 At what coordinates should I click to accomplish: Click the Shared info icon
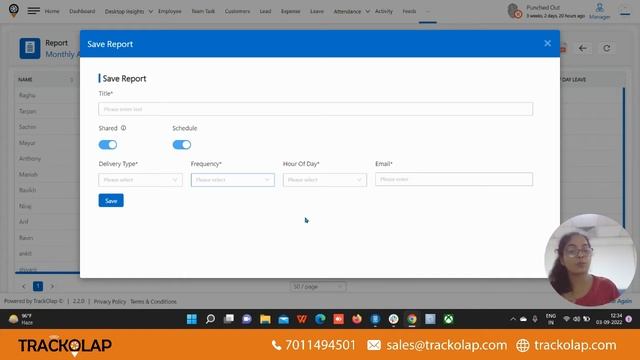point(123,128)
